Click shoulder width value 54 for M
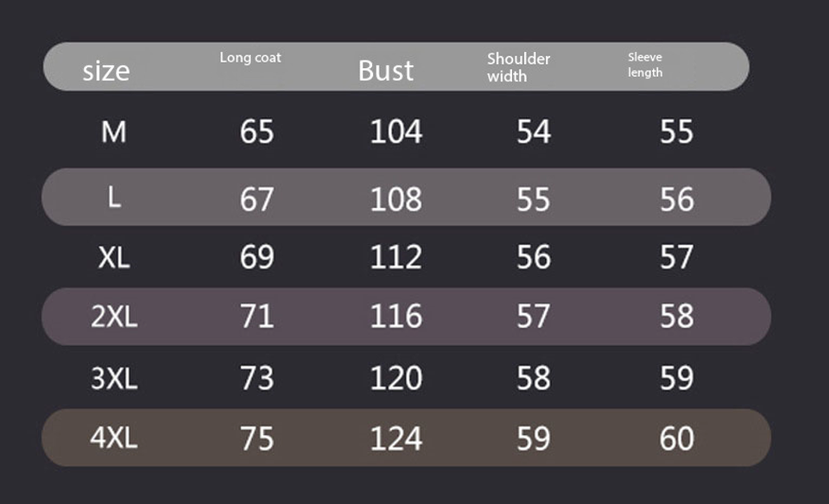This screenshot has height=504, width=829. 533,132
